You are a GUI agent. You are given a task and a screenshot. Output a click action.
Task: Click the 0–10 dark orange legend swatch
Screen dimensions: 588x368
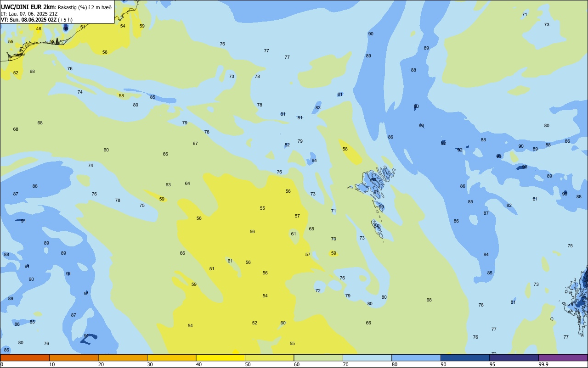(x=25, y=357)
